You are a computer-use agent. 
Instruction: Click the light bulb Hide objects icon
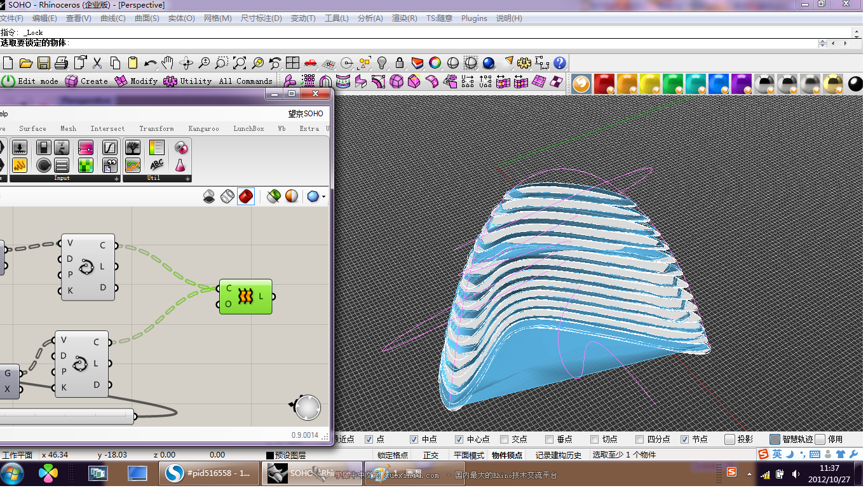click(382, 63)
